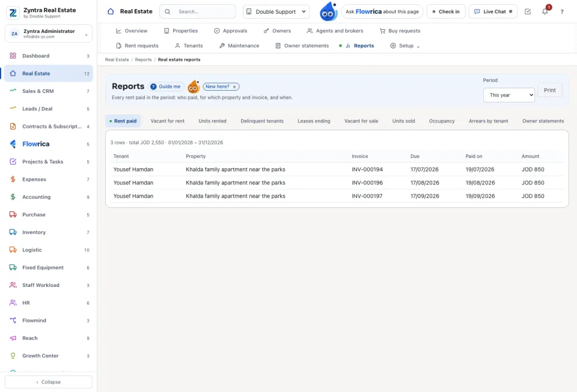Switch to Occupancy report

point(442,121)
